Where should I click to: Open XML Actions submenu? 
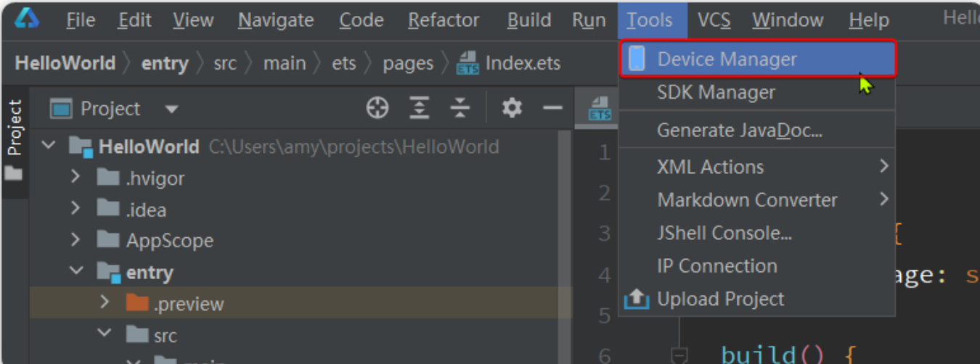coord(757,167)
